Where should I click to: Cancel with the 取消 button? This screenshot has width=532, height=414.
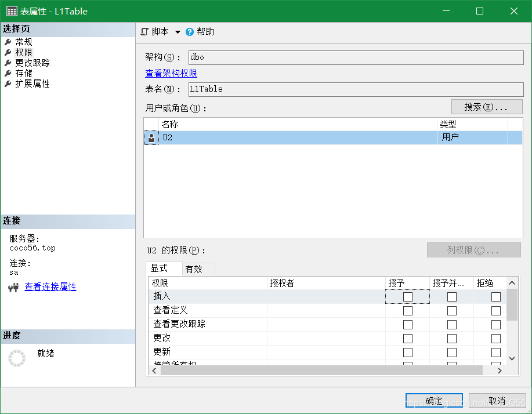pyautogui.click(x=497, y=401)
